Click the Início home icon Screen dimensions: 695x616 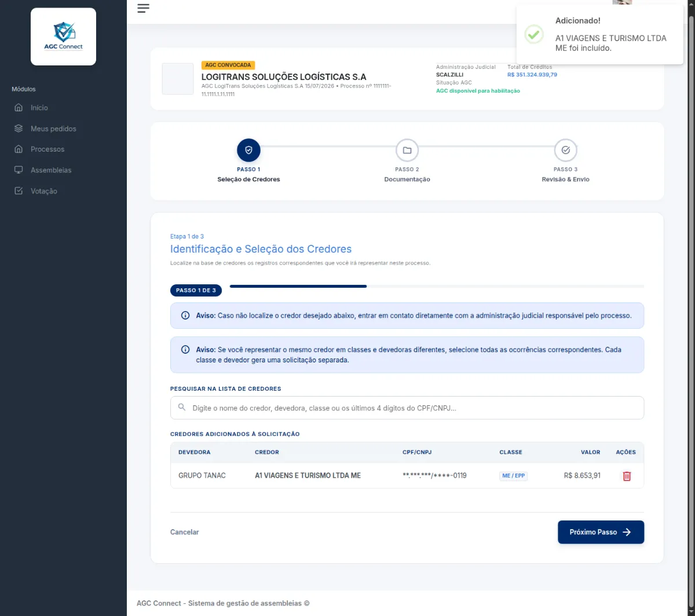tap(19, 108)
